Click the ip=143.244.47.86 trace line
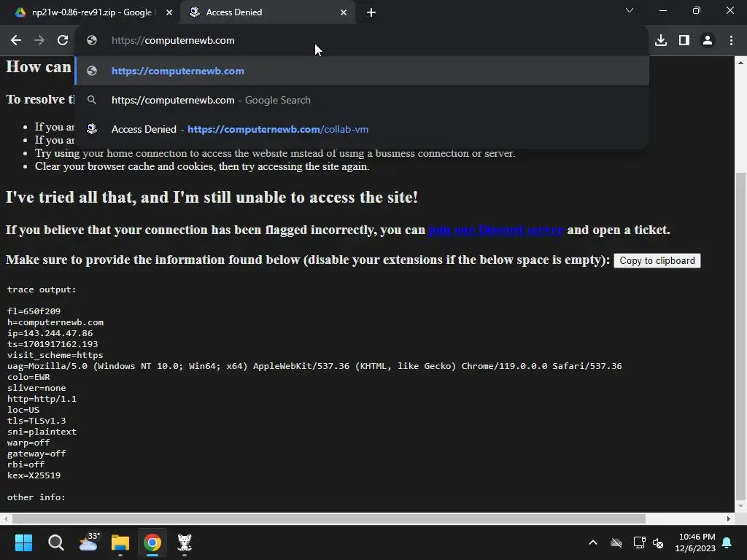 (50, 333)
